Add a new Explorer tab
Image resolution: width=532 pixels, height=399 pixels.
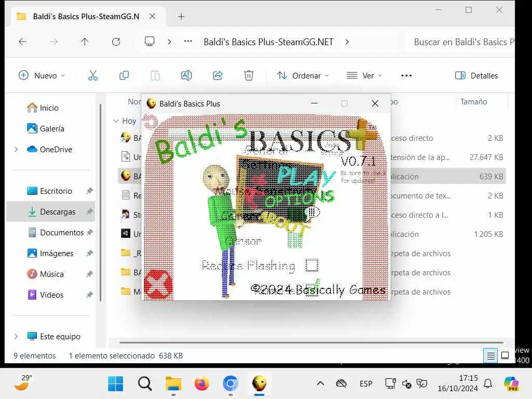click(181, 16)
